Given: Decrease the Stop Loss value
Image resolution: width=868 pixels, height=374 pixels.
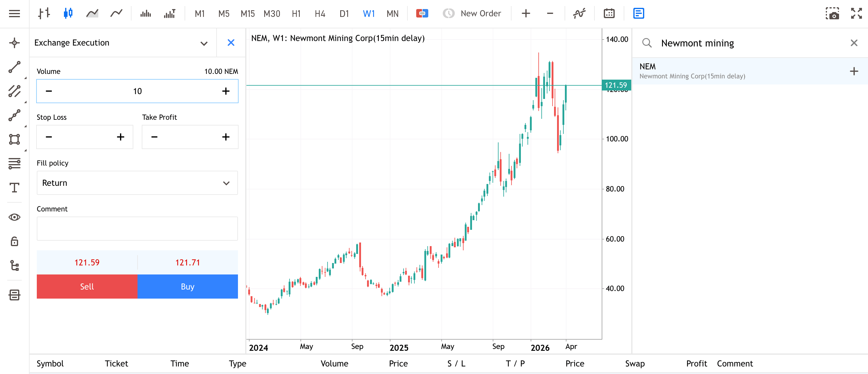Looking at the screenshot, I should click(x=49, y=137).
